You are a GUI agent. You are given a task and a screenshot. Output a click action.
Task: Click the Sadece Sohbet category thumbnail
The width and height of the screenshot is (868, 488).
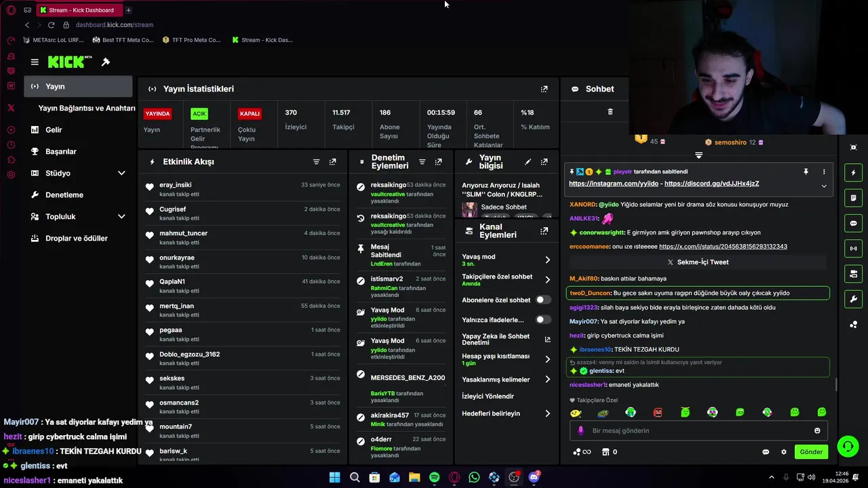[469, 209]
